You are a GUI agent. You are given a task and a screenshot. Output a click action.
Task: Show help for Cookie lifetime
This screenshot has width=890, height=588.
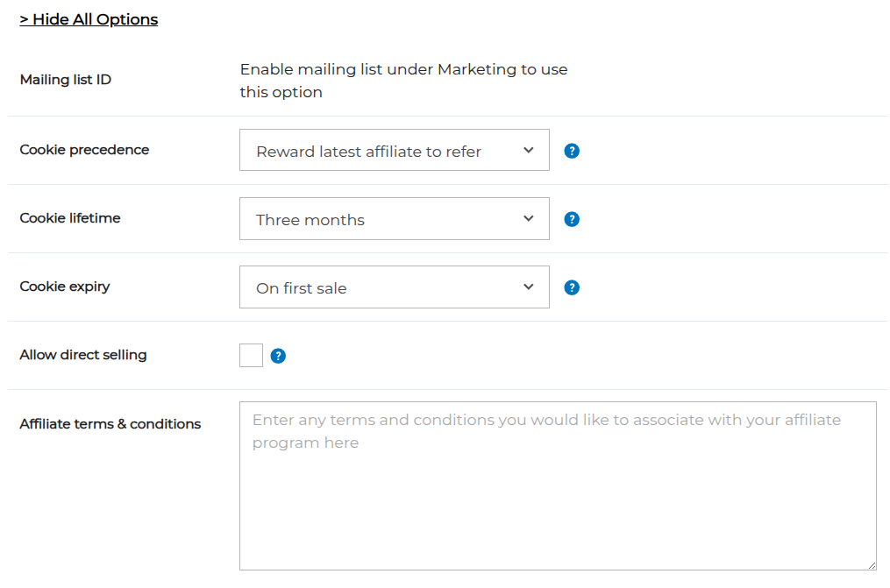click(x=572, y=219)
